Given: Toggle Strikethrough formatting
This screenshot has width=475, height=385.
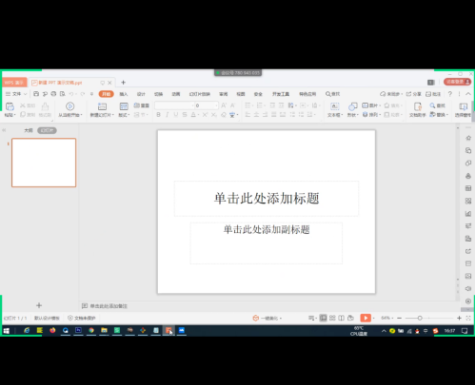Looking at the screenshot, I should click(x=184, y=115).
